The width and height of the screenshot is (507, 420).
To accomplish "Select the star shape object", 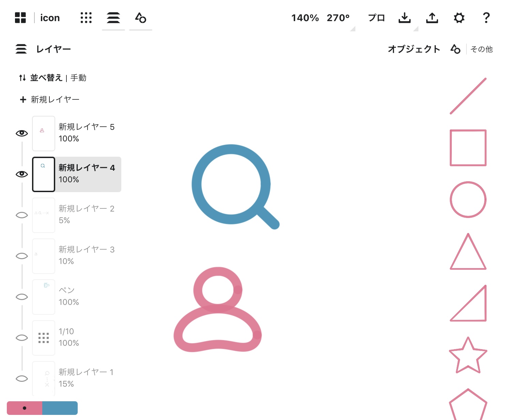I will [468, 355].
